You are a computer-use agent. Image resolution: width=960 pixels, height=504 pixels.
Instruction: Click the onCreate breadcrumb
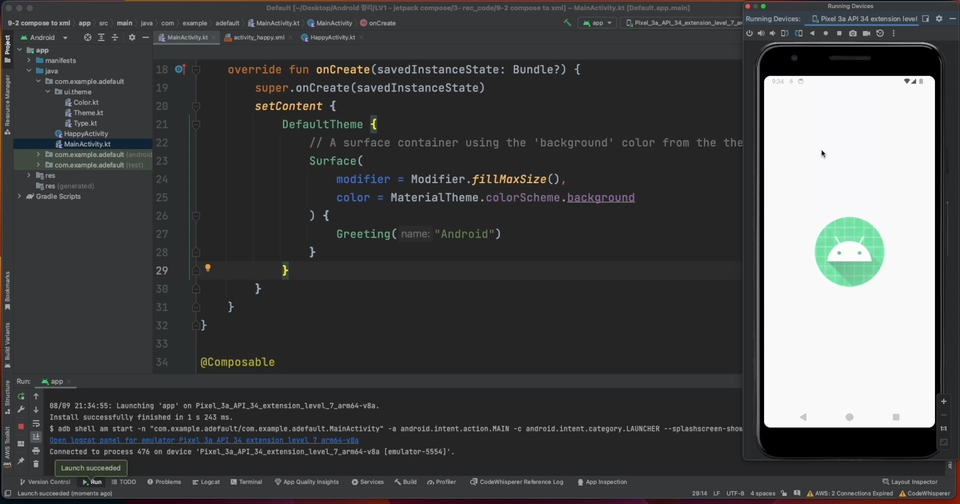[378, 23]
